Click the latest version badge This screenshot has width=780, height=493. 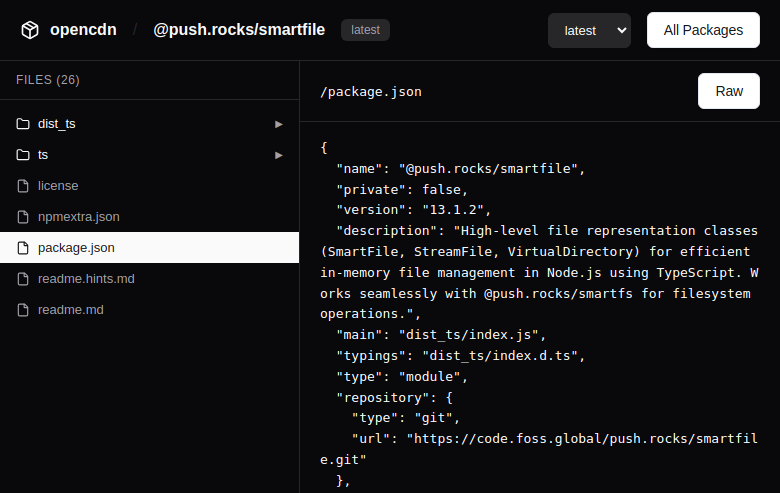365,30
